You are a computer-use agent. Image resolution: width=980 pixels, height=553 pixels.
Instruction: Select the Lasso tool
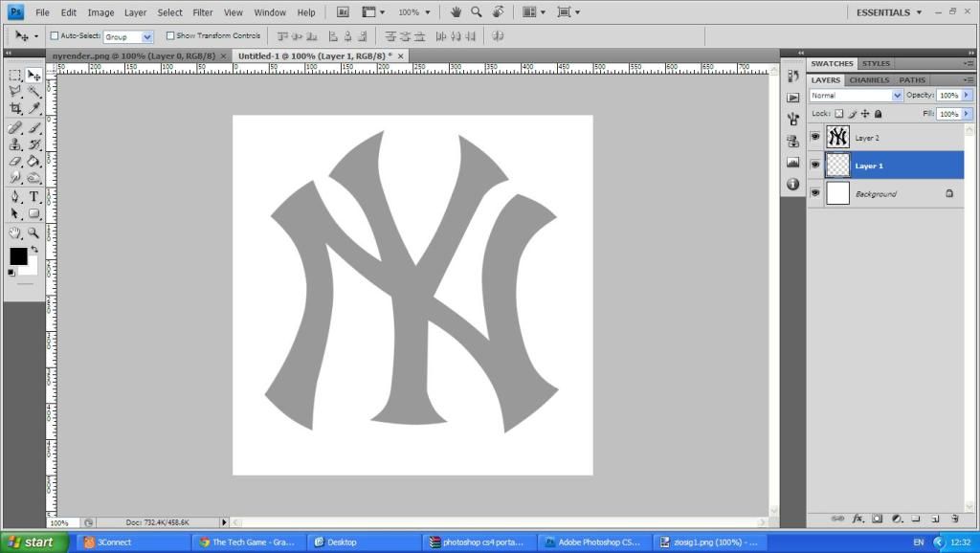coord(15,92)
